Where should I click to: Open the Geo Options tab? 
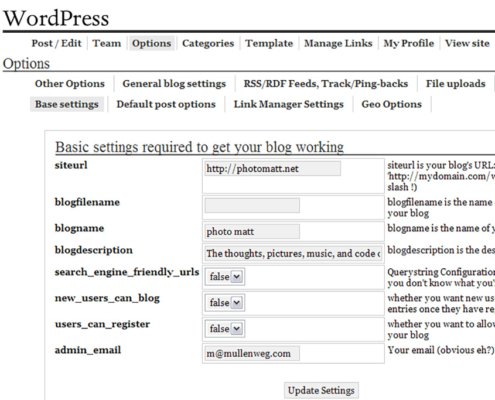[391, 104]
